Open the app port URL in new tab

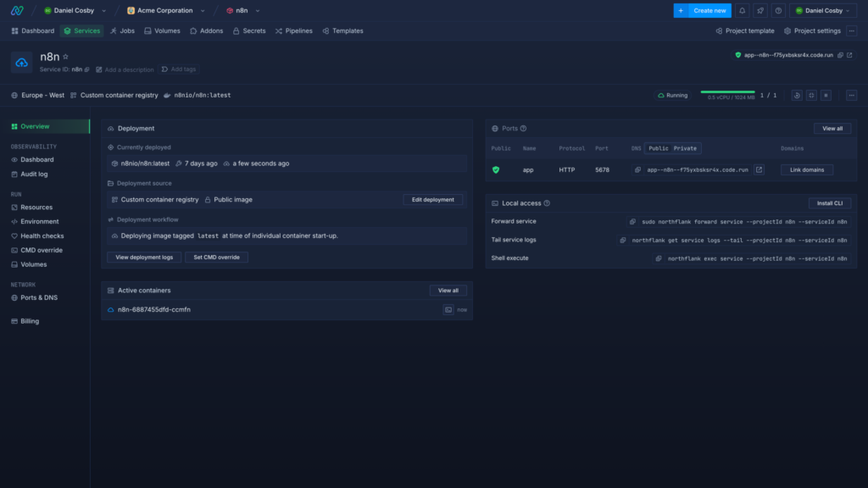[x=759, y=169]
